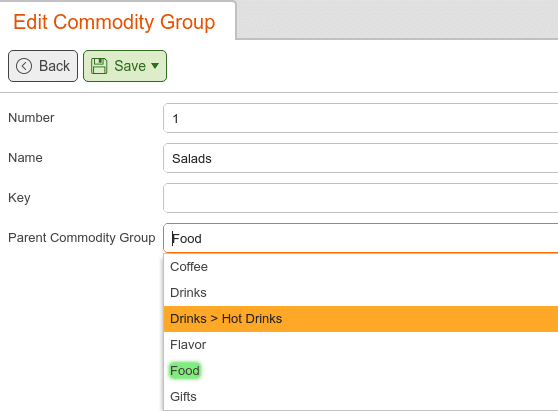Open the Save button's dropdown arrow

tap(155, 65)
